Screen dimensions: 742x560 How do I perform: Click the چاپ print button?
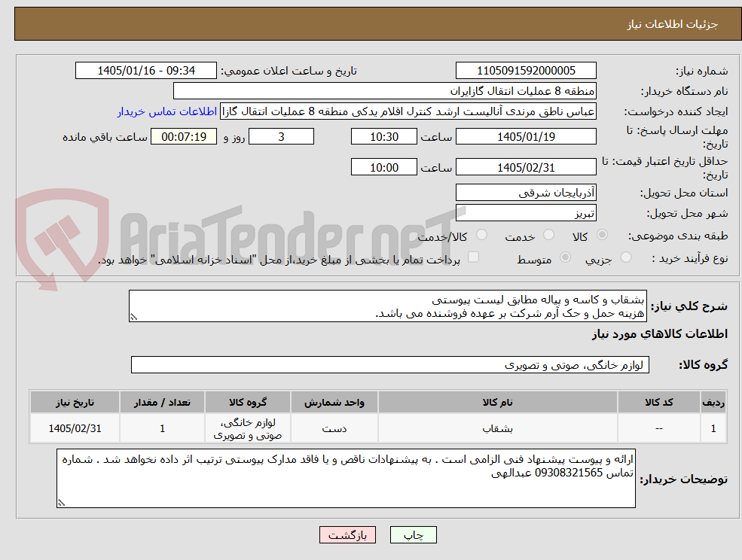pos(413,535)
